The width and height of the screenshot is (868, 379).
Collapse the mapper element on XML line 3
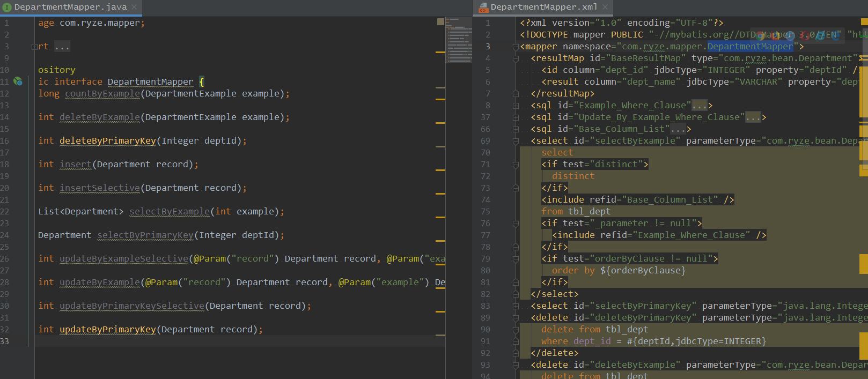tap(516, 47)
